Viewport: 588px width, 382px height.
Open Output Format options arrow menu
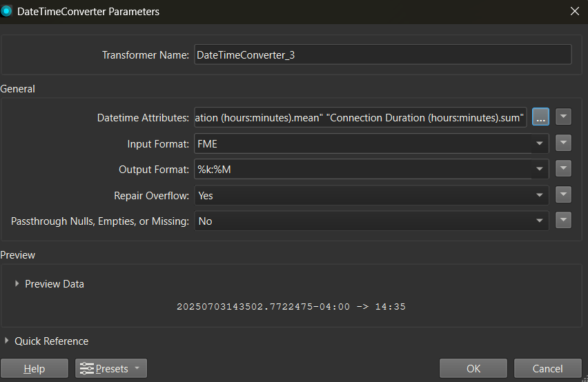click(563, 168)
